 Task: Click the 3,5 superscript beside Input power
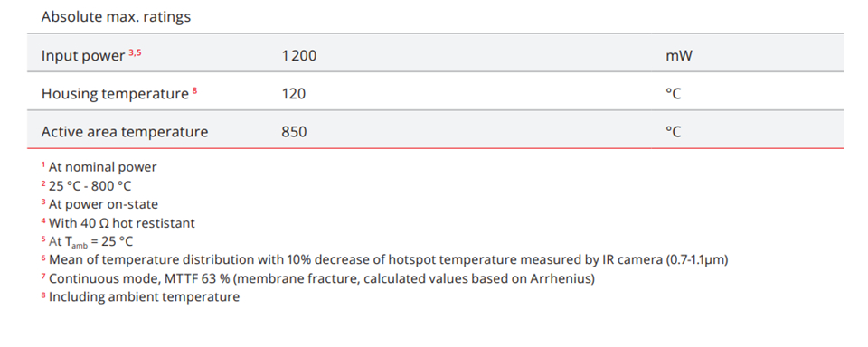135,52
